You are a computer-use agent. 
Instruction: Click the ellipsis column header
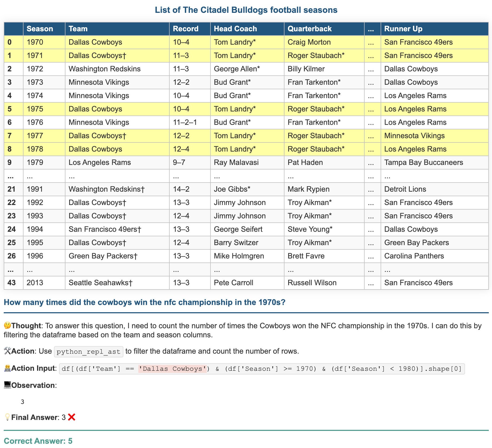tap(373, 29)
